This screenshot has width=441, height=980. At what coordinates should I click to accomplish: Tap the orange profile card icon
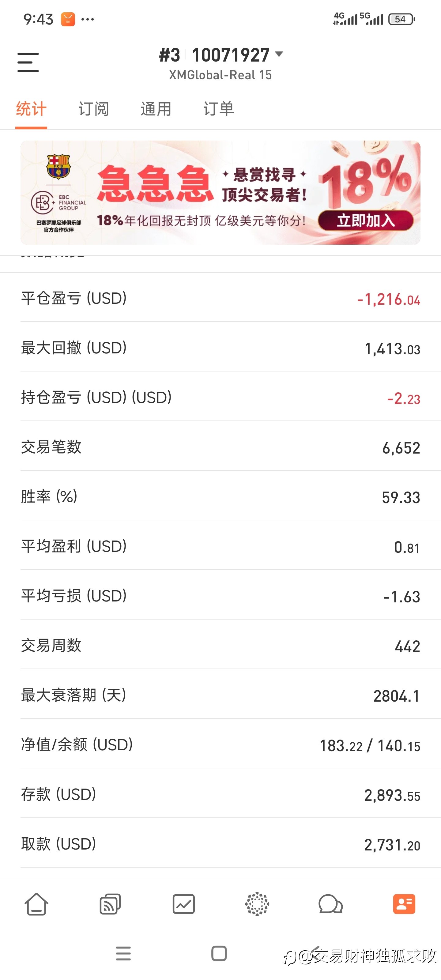[404, 904]
